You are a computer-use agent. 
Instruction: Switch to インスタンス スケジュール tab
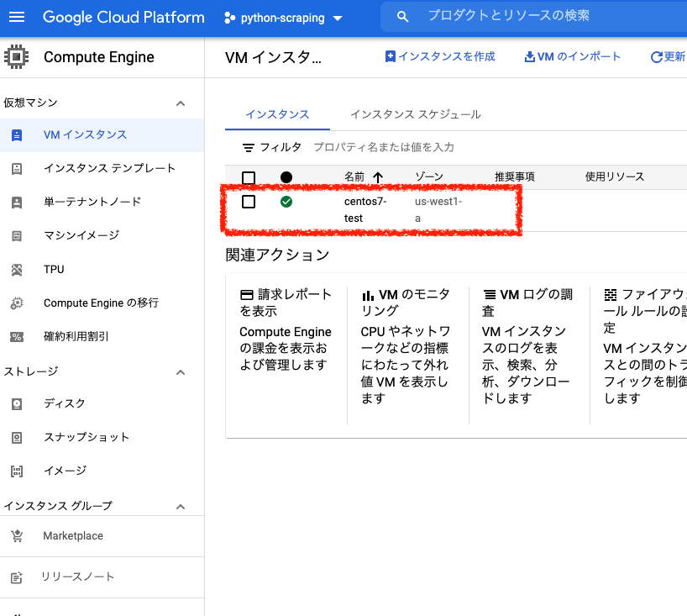coord(416,115)
